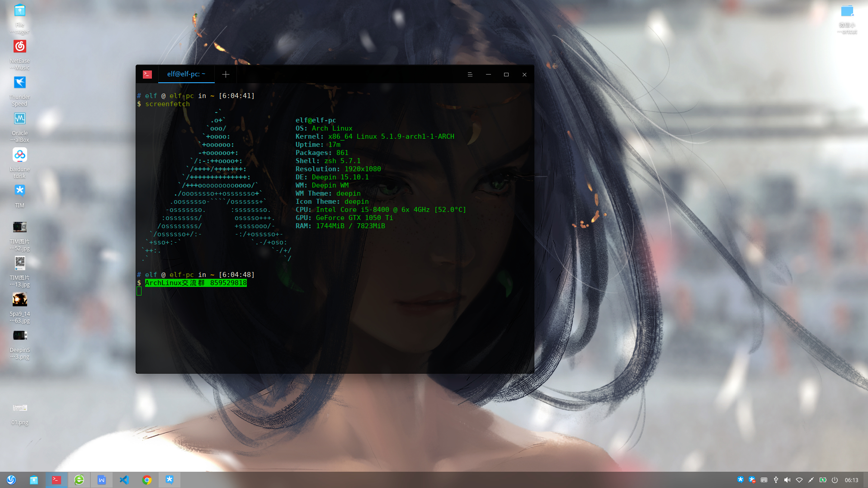Screen dimensions: 868x488
Task: Select the Oracle VirtualBox desktop icon
Action: coord(20,119)
